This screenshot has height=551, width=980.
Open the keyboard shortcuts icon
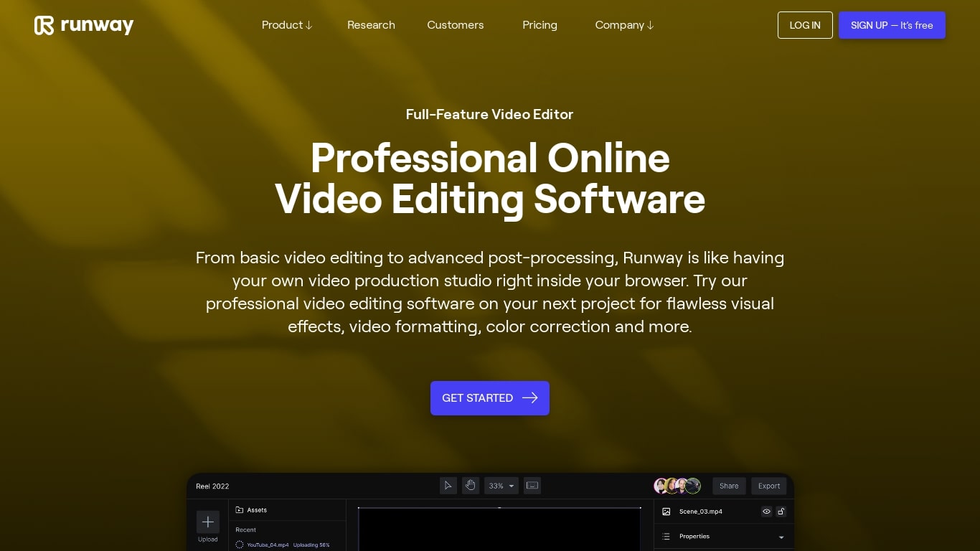click(x=532, y=486)
